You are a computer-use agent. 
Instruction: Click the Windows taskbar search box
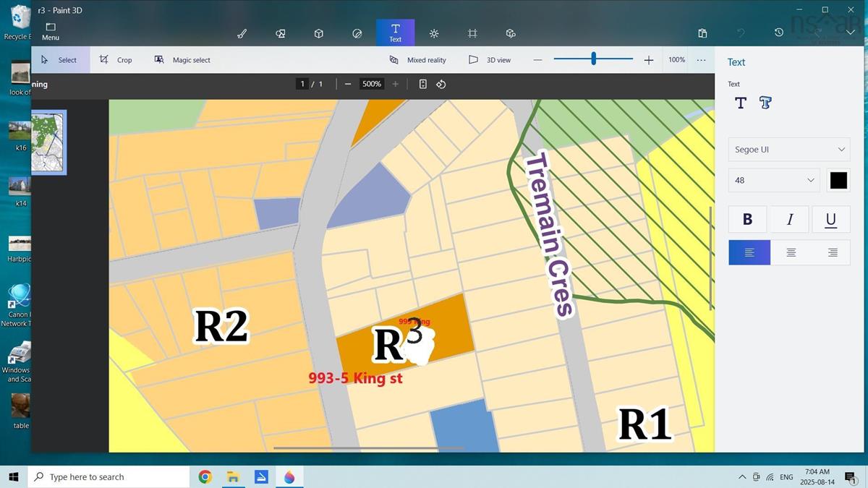[109, 477]
